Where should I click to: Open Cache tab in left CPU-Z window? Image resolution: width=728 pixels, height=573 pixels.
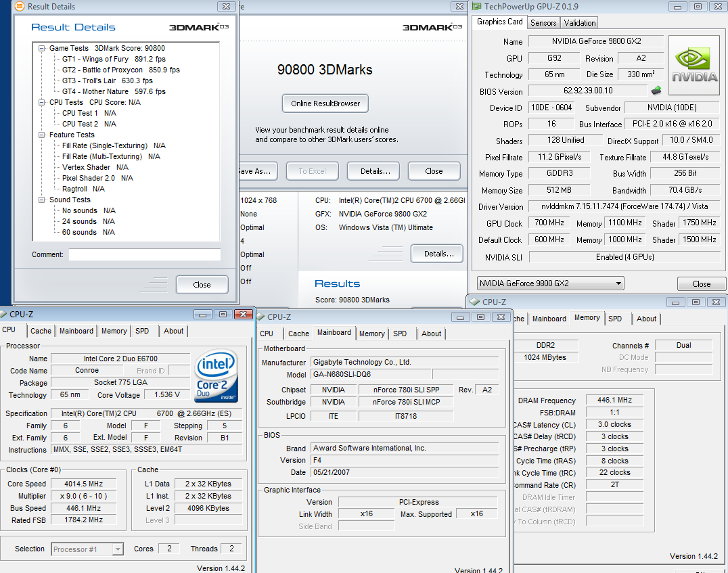[41, 331]
